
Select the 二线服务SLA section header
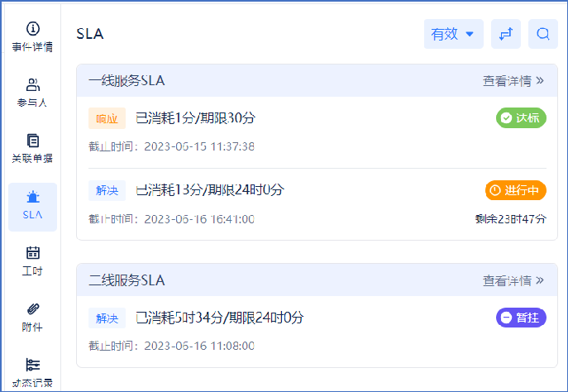126,280
